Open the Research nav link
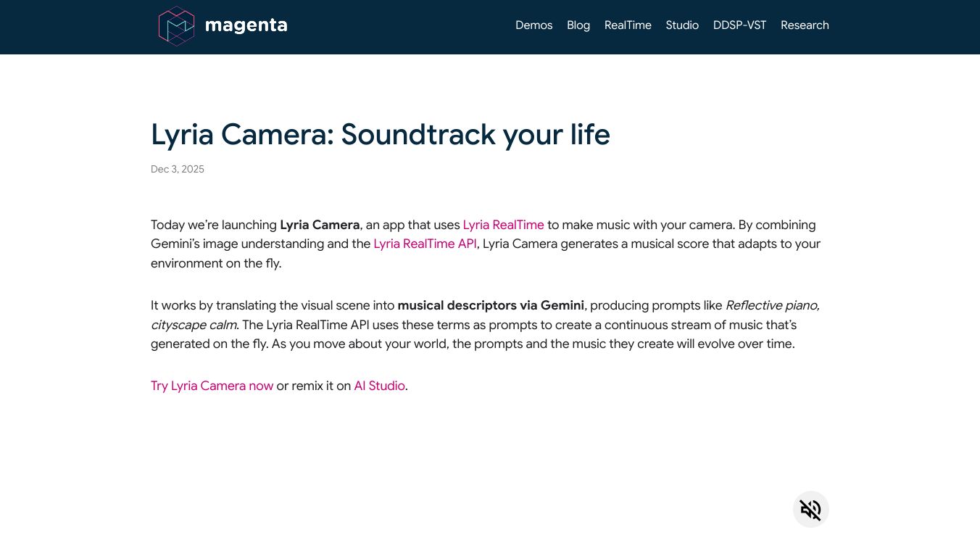Screen dimensions: 980x551 [805, 25]
